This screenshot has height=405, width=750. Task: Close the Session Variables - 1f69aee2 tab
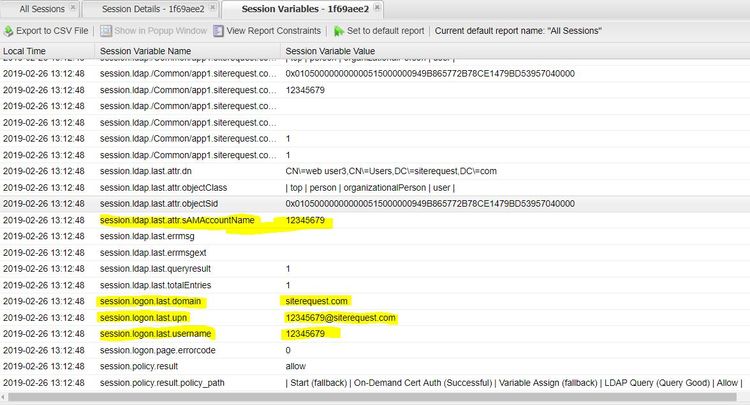pyautogui.click(x=377, y=8)
